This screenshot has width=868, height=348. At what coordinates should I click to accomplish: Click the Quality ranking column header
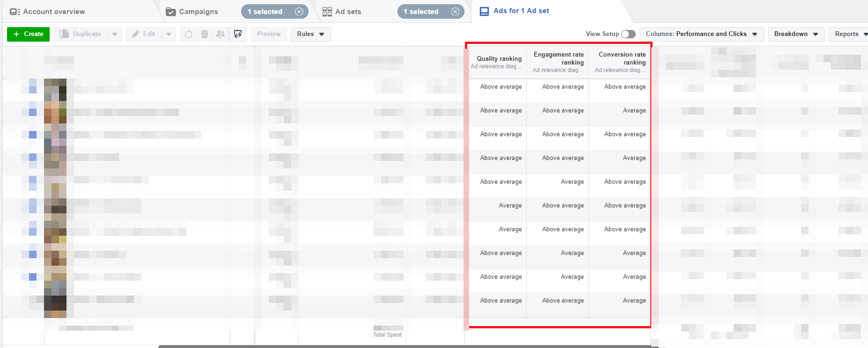499,59
